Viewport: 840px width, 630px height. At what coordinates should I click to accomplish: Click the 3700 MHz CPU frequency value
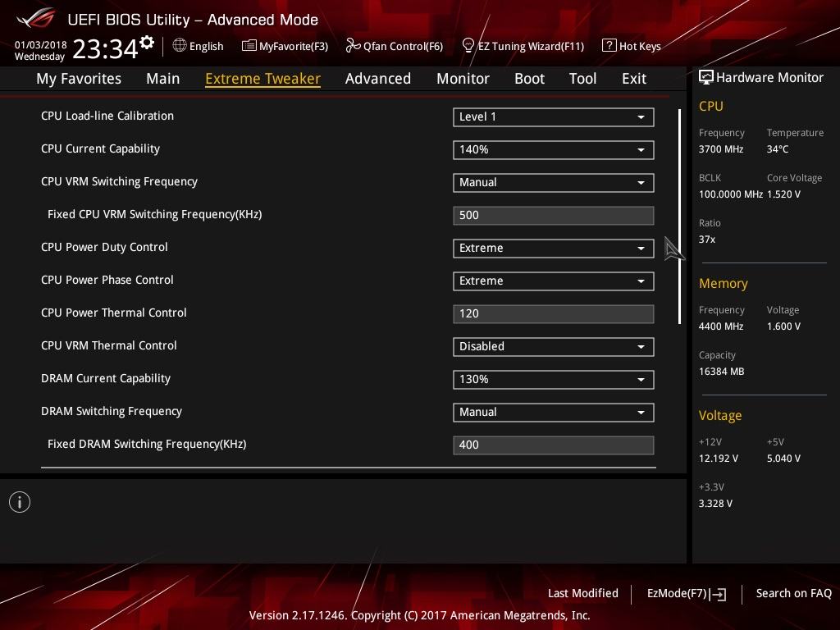tap(721, 149)
